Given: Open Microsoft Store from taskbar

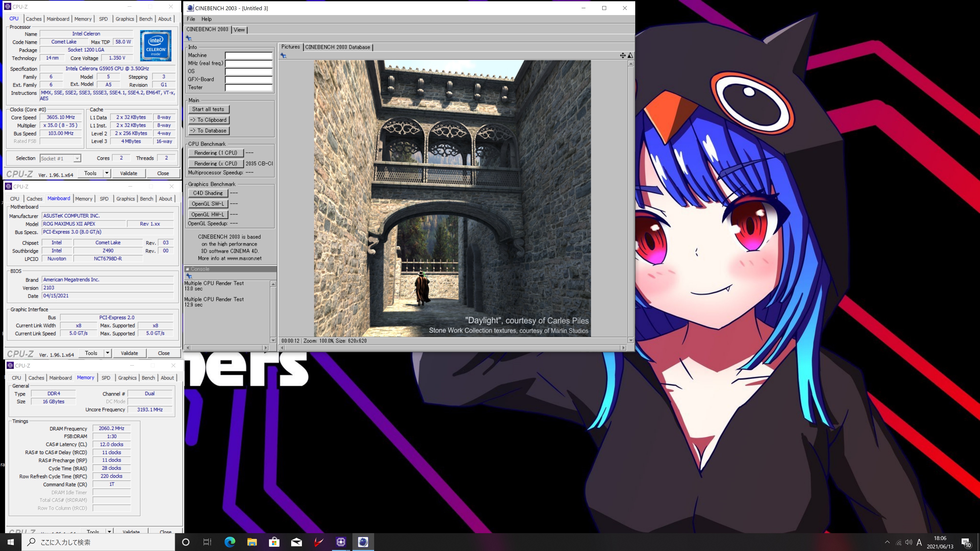Looking at the screenshot, I should (274, 542).
